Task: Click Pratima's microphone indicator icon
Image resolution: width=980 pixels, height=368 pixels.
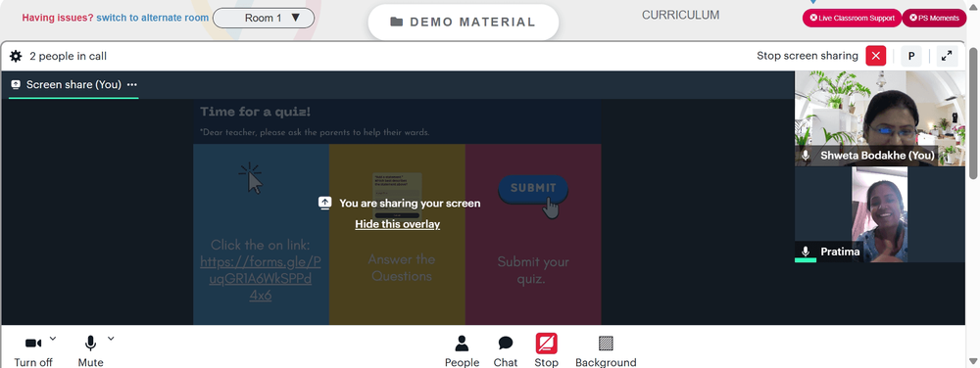Action: click(x=806, y=252)
